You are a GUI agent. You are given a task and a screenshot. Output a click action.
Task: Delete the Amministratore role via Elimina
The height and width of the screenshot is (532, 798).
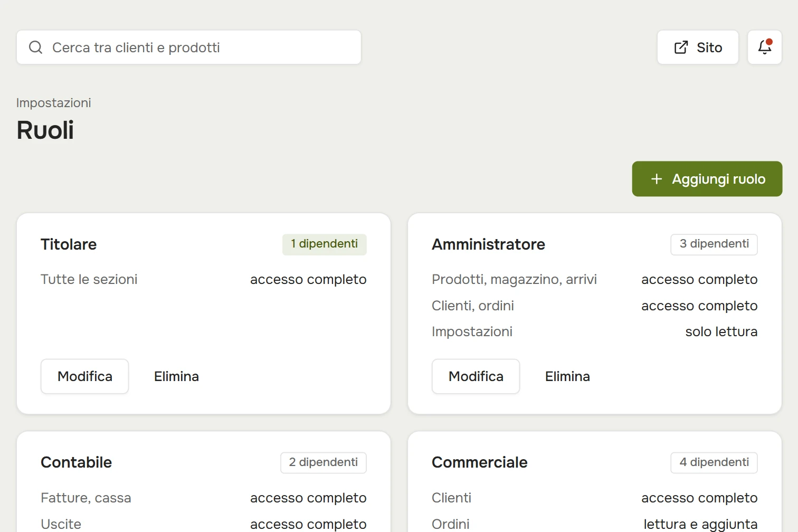pyautogui.click(x=567, y=376)
